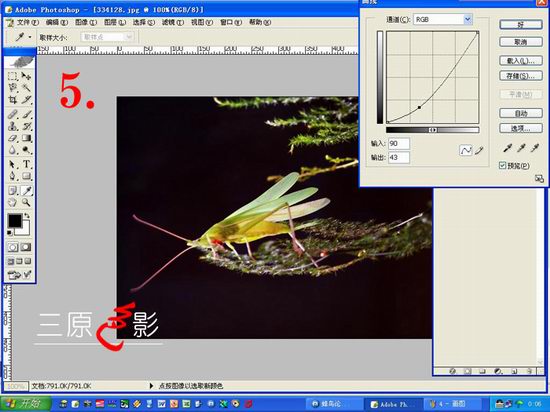Select the Dodge tool
The height and width of the screenshot is (412, 550).
[x=26, y=150]
